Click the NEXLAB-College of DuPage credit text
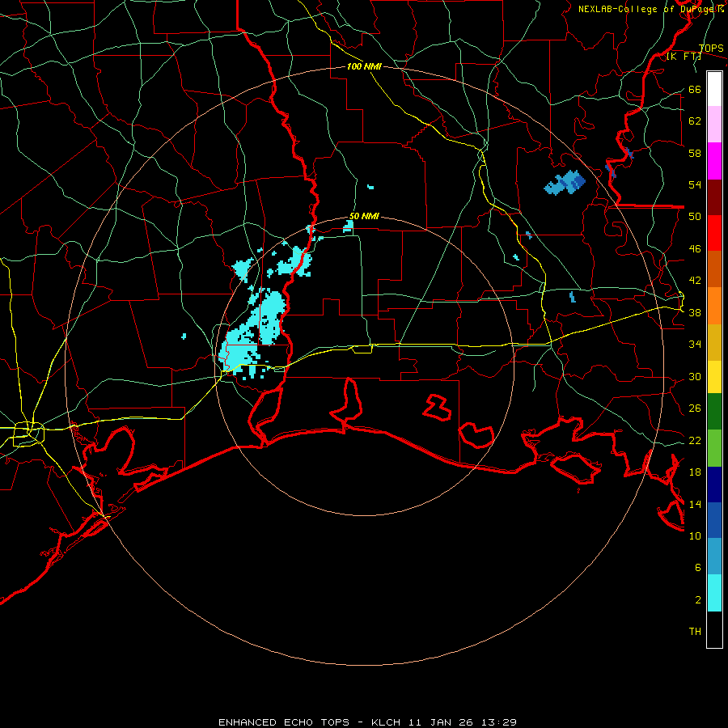 tap(651, 9)
